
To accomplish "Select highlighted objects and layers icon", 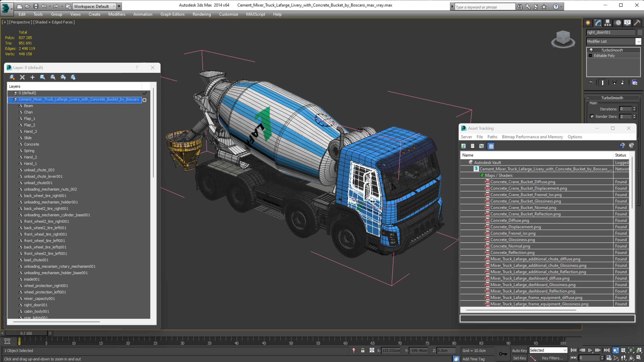I will pyautogui.click(x=42, y=77).
